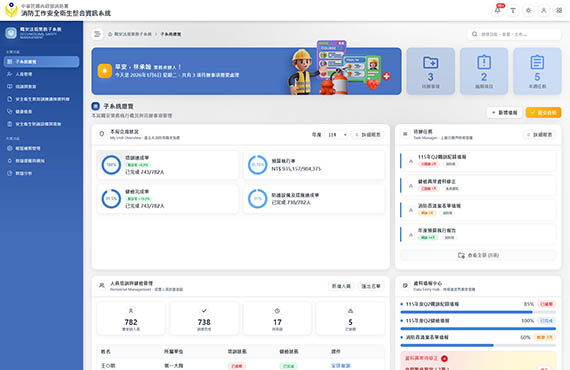Click the orange button beside 新增填報

[543, 113]
